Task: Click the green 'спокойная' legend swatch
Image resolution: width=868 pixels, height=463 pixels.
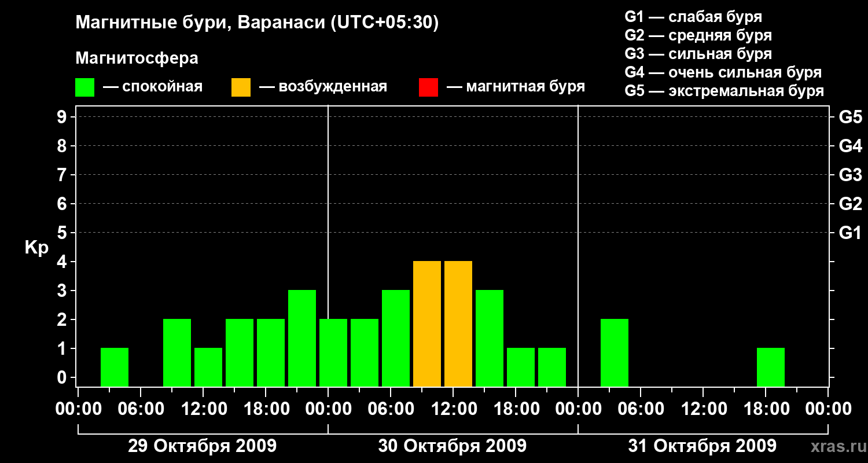Action: pyautogui.click(x=85, y=87)
